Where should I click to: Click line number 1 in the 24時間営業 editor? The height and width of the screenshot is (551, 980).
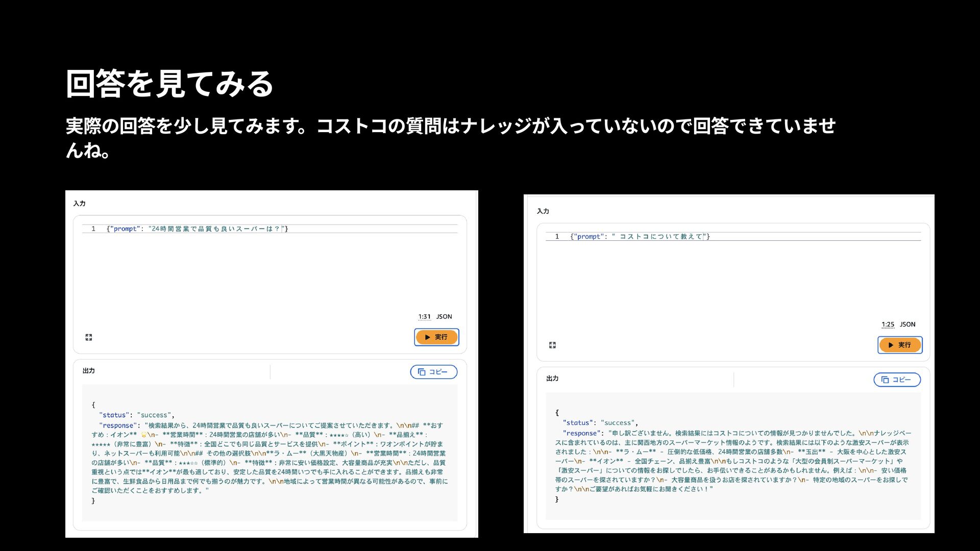tap(93, 229)
